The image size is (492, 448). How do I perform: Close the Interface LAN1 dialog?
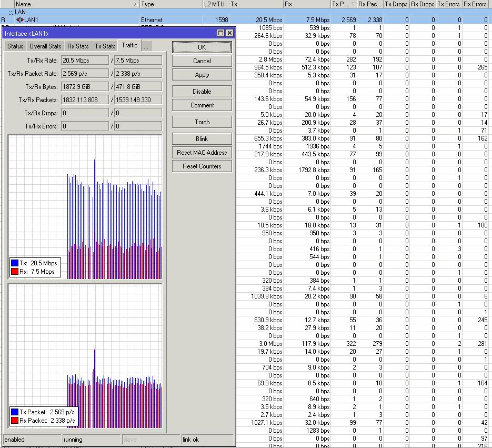229,33
